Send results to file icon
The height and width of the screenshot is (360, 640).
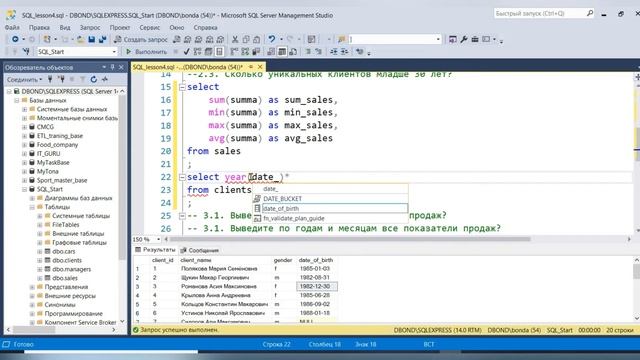[293, 51]
